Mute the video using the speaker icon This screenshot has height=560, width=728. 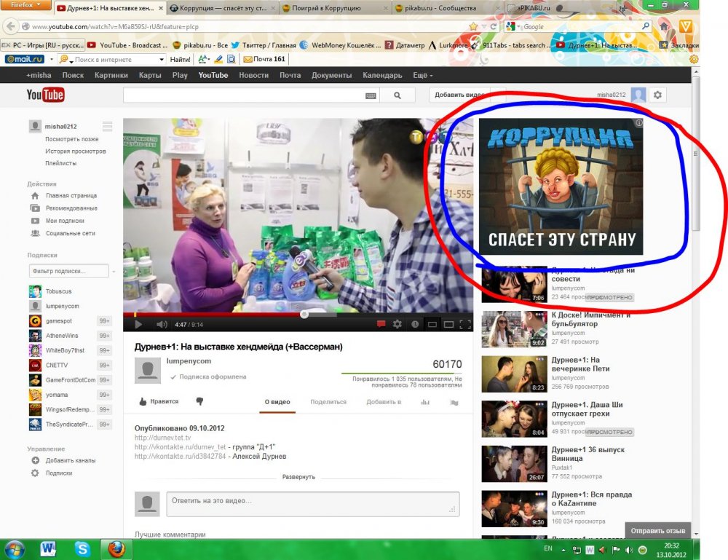click(x=161, y=324)
